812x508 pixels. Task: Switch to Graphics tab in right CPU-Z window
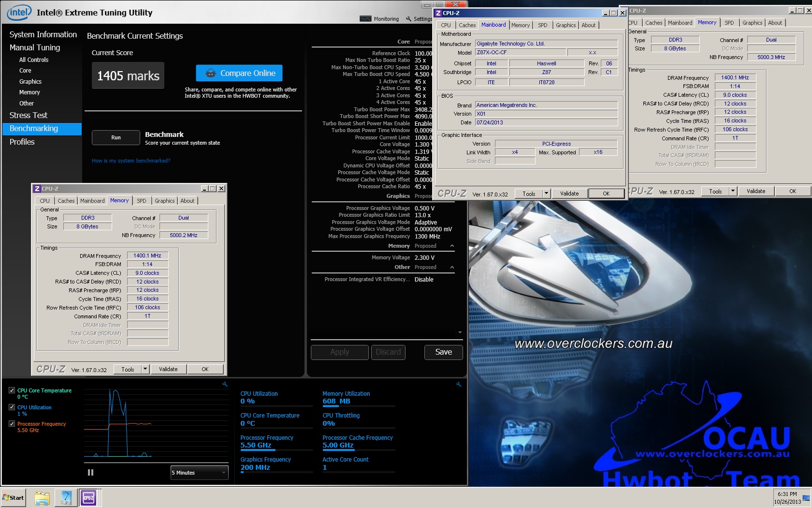(752, 23)
